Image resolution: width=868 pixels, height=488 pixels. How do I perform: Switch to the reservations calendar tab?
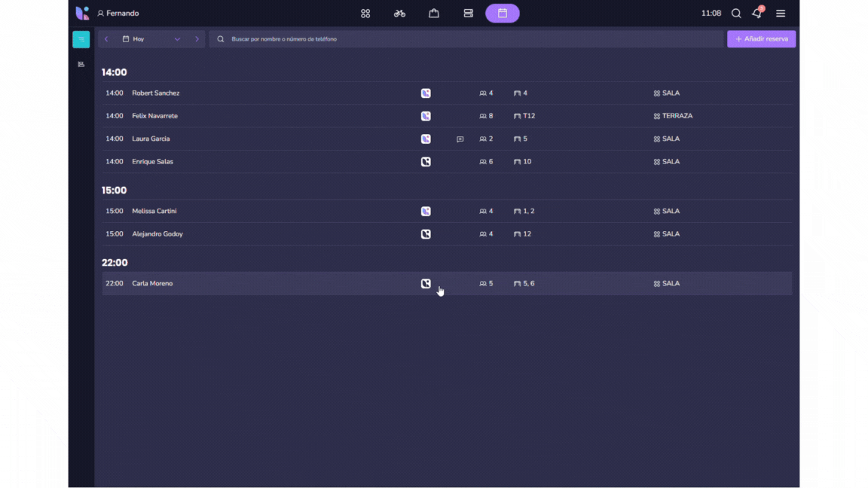click(x=503, y=14)
